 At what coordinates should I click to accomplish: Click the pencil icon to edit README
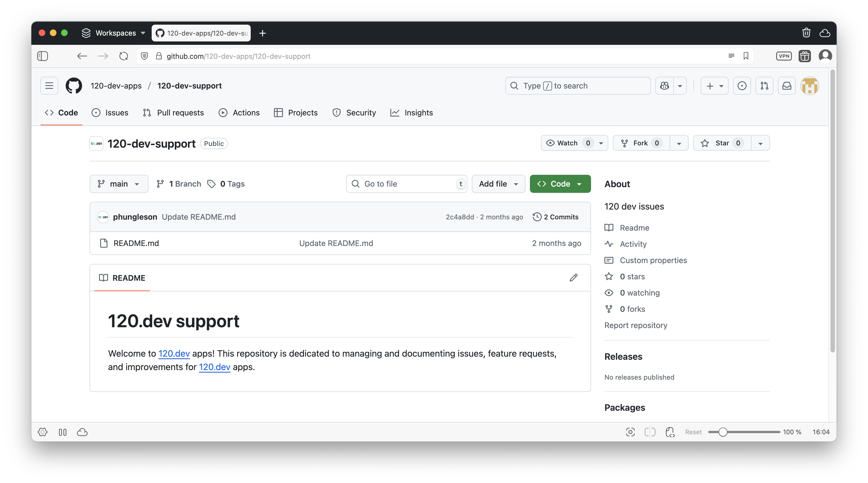[x=574, y=278]
